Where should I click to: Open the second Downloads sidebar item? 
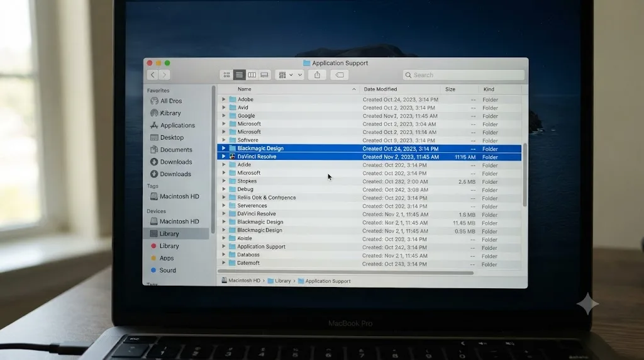coord(171,174)
